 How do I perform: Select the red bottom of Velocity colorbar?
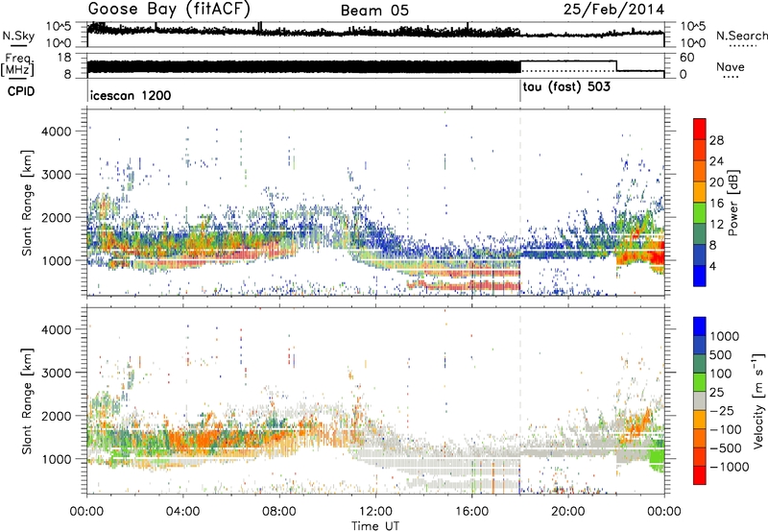(700, 475)
